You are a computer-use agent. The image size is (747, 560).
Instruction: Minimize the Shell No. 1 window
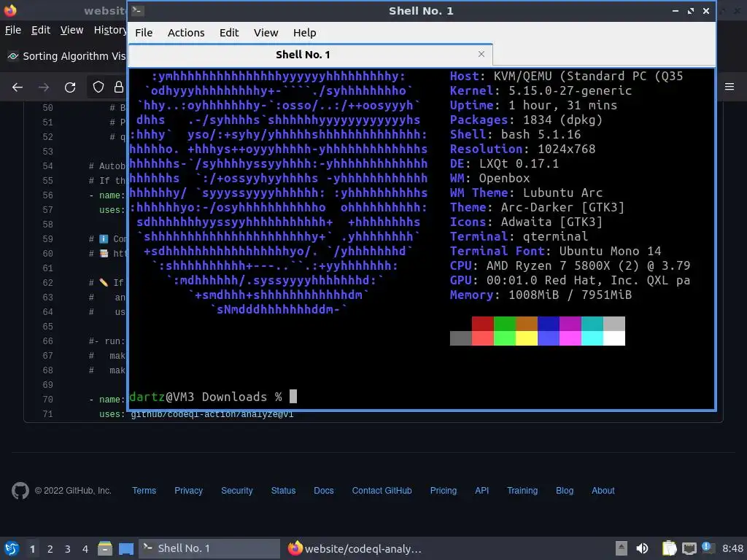click(675, 10)
